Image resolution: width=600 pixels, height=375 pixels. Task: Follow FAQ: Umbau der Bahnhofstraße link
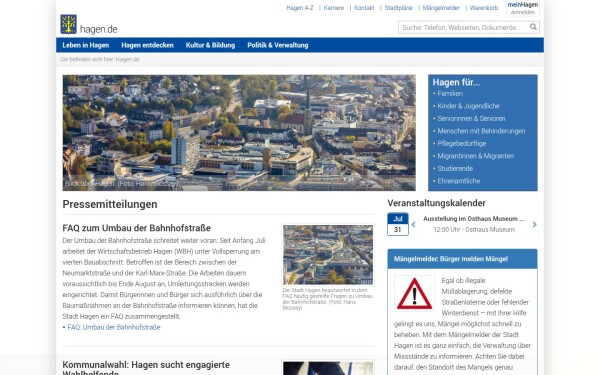click(x=114, y=327)
